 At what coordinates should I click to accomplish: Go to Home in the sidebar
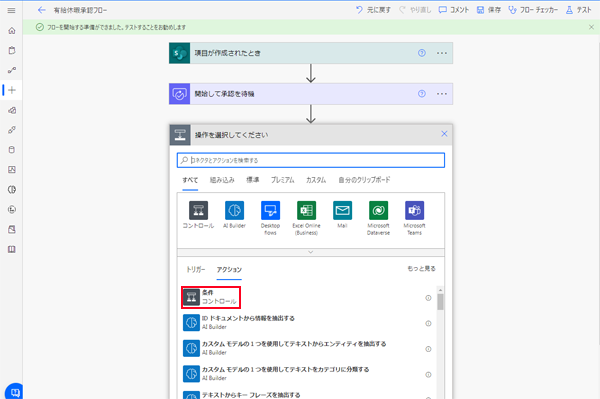[12, 31]
